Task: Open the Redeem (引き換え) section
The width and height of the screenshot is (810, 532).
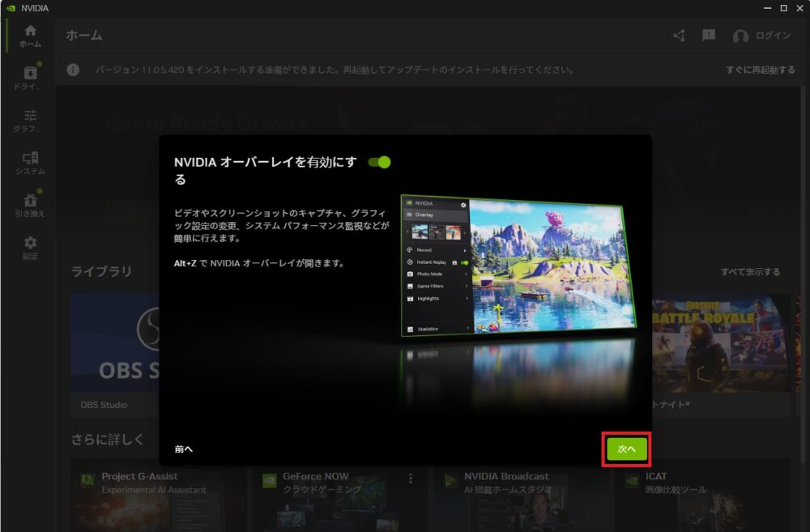Action: 31,201
